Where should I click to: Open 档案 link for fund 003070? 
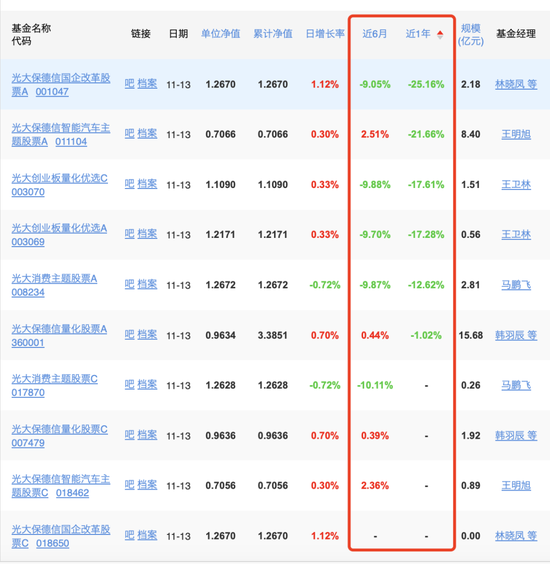click(x=147, y=184)
